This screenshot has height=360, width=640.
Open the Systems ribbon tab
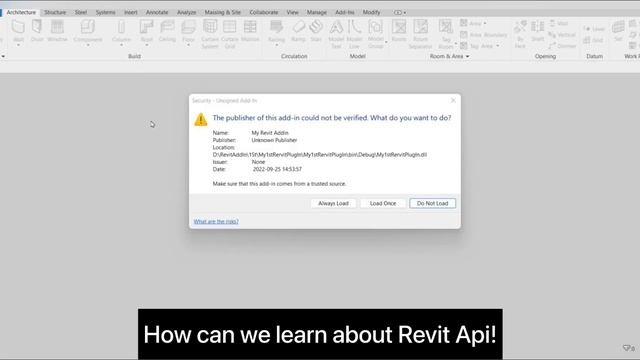pyautogui.click(x=106, y=12)
